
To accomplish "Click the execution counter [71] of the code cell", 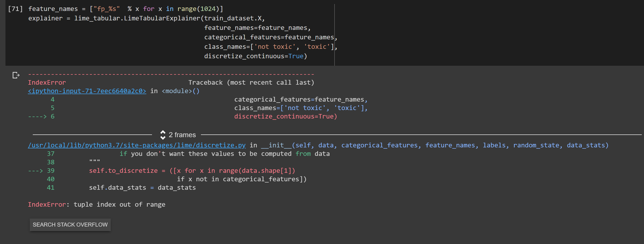I will click(15, 8).
